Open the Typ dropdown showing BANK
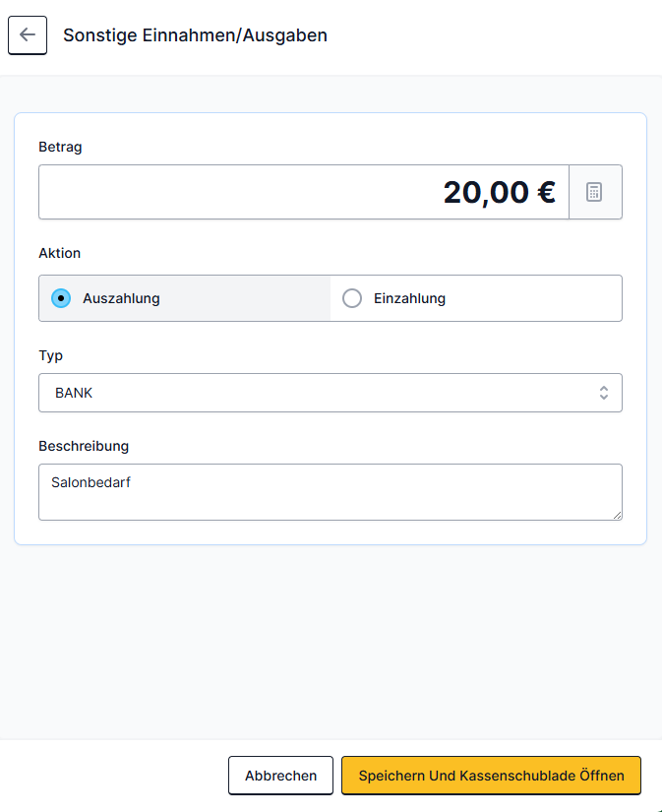This screenshot has width=662, height=812. click(x=331, y=393)
